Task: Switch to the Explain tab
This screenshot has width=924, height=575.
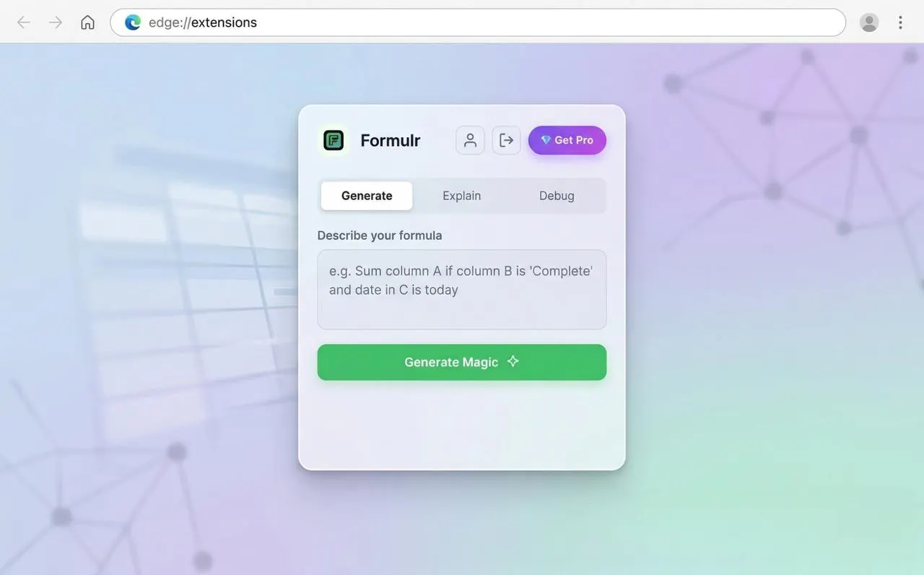Action: (x=462, y=196)
